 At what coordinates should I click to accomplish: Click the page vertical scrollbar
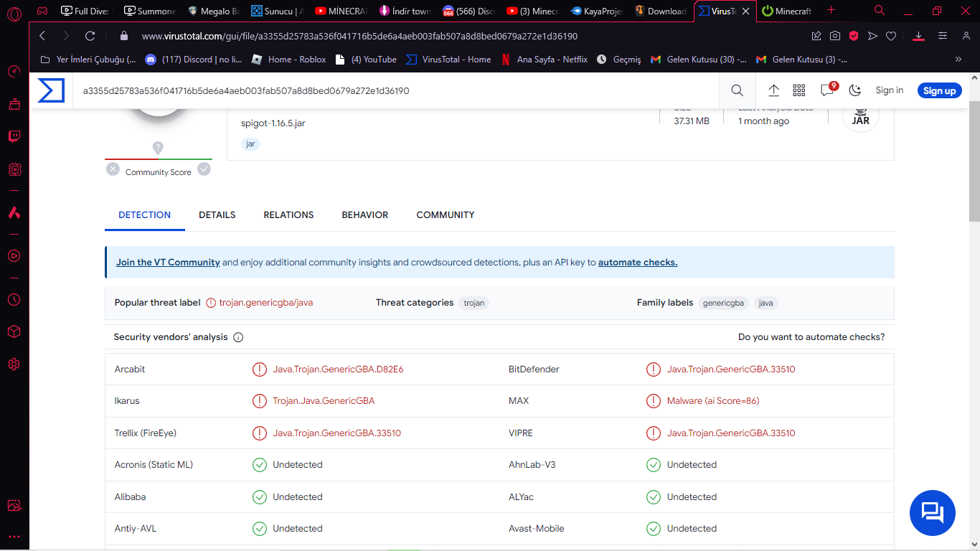(974, 161)
